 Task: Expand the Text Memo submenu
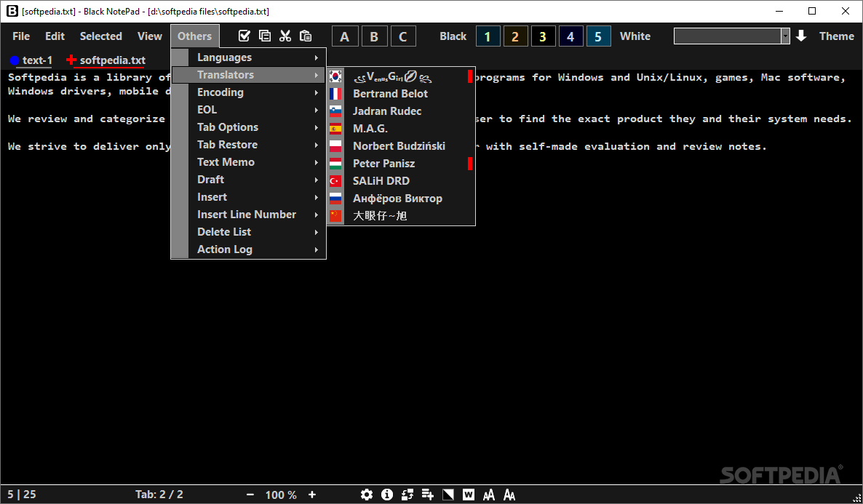(249, 162)
